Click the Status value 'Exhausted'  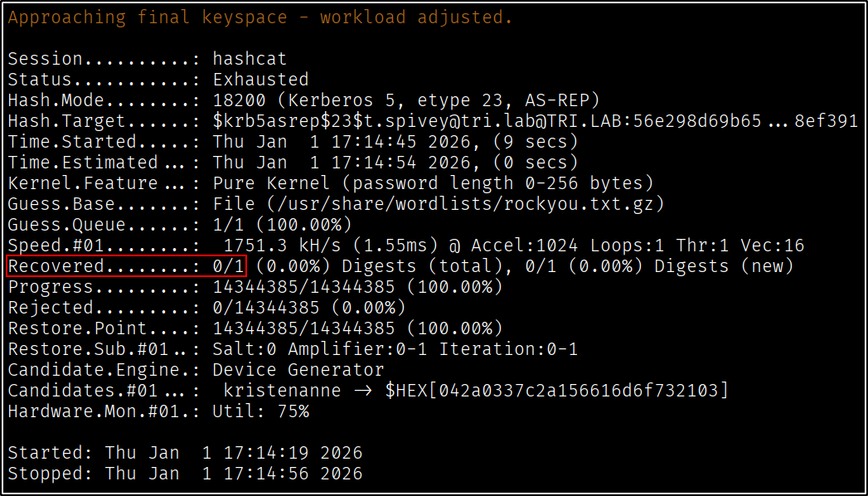click(x=260, y=80)
